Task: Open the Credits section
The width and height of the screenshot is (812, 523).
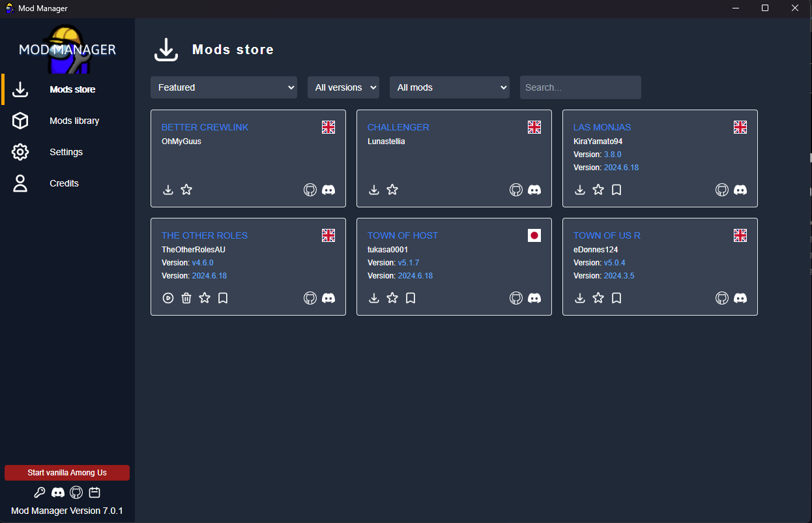Action: point(67,183)
